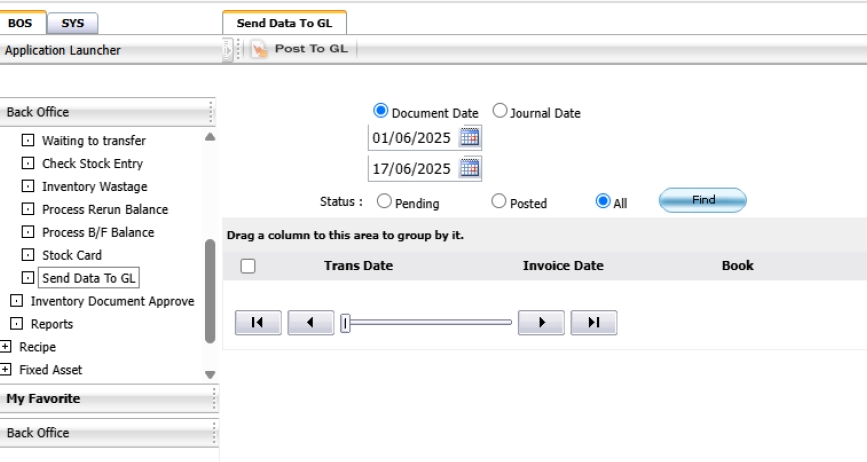Switch to the SYS tab
Screen dimensions: 867x462
pyautogui.click(x=73, y=22)
